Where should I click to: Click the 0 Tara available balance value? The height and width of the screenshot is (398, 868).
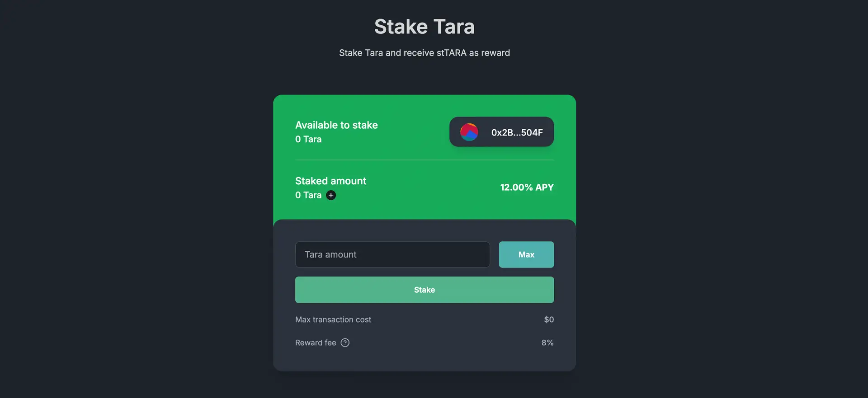click(x=308, y=139)
